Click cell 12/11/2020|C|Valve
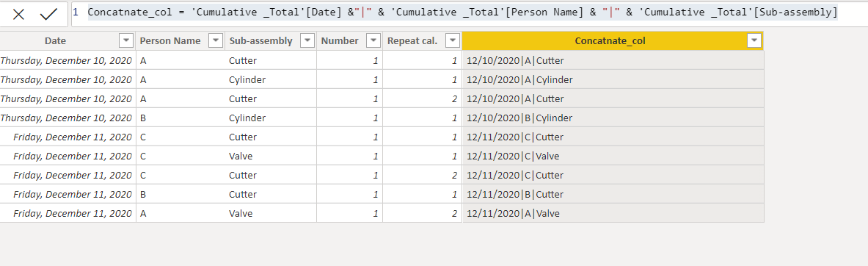Viewport: 868px width, 266px height. point(613,157)
